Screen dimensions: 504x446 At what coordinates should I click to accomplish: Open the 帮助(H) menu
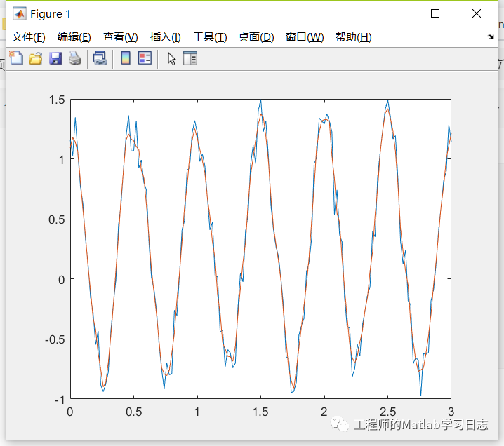tap(353, 37)
